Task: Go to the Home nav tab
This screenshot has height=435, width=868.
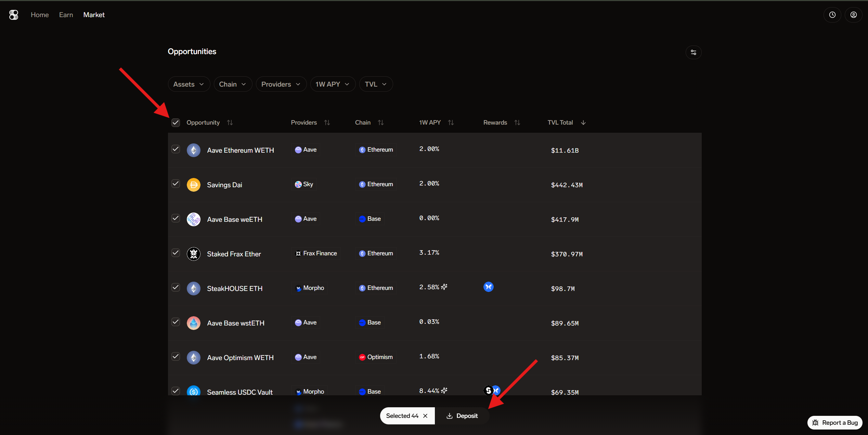Action: click(40, 15)
